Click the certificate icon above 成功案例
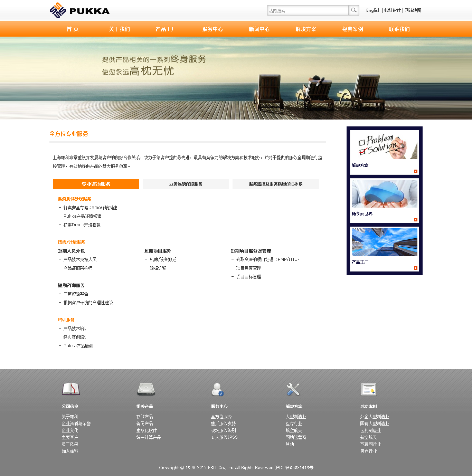 368,389
